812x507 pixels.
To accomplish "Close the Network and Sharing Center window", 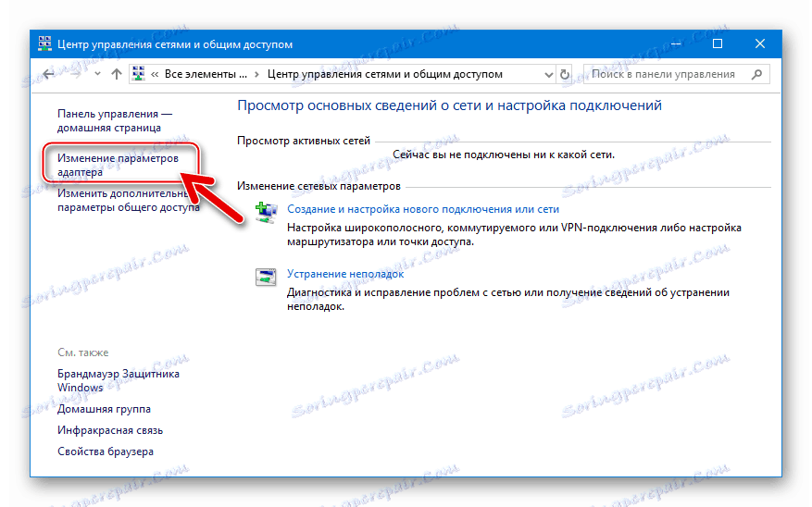I will (760, 44).
